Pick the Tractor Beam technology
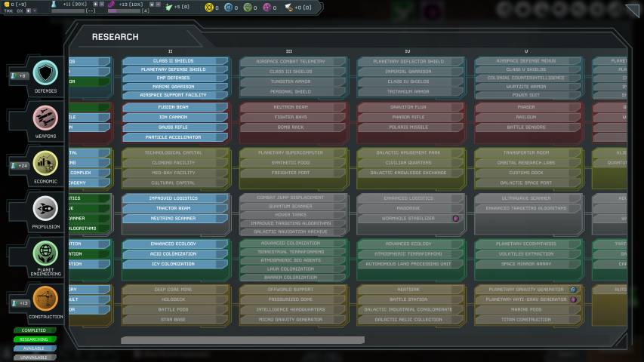 click(175, 208)
